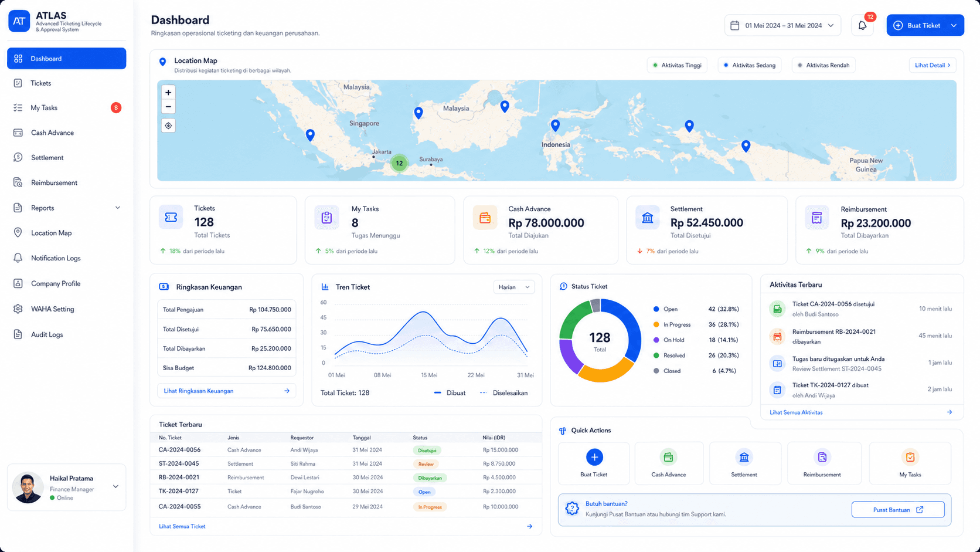Toggle the Aktivitas Tinggi map filter
This screenshot has height=552, width=980.
point(677,65)
